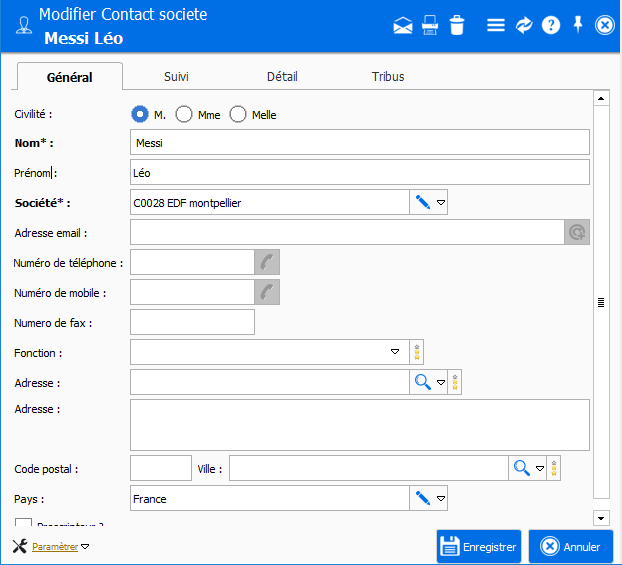
Task: Open the Tribus tab
Action: point(388,77)
